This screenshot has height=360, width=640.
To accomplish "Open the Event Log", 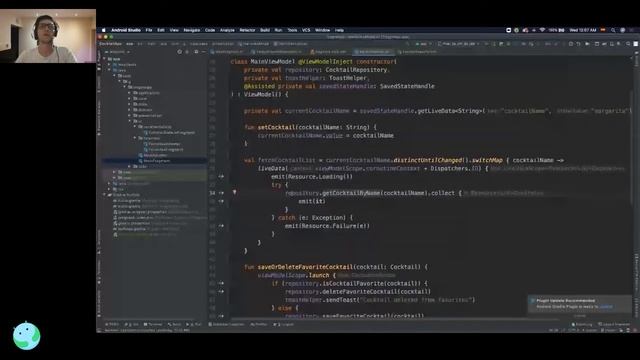I will coord(583,324).
